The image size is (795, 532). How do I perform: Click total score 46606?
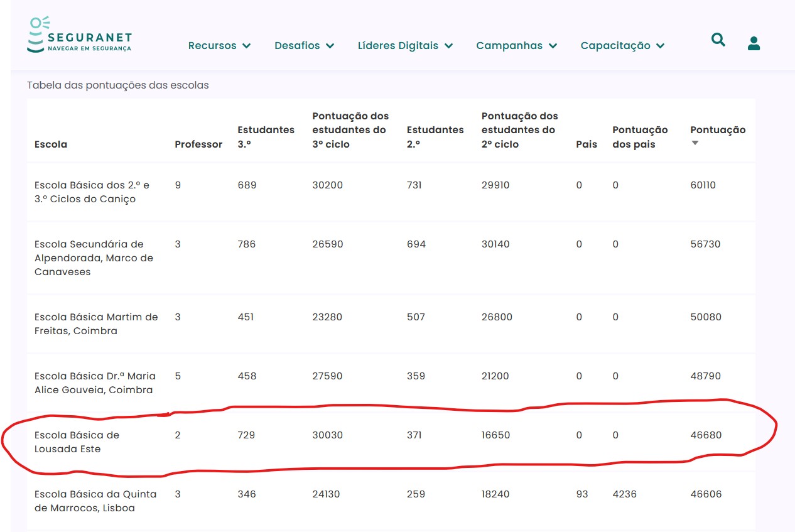pos(706,494)
